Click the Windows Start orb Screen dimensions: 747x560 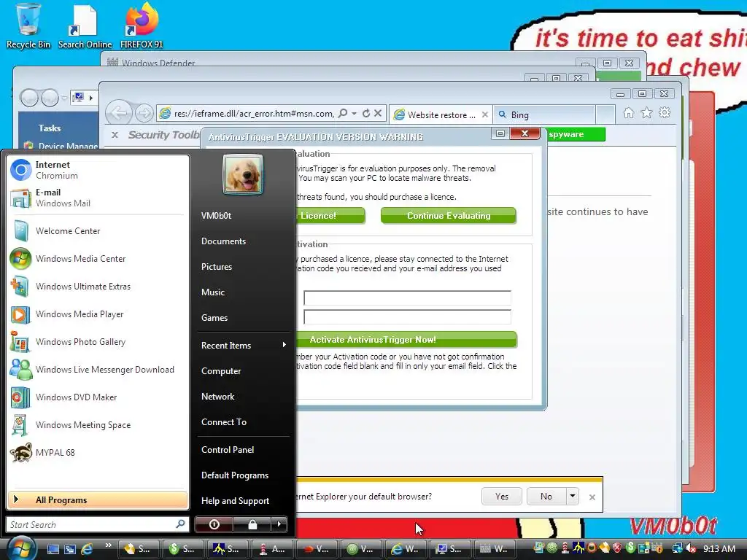pyautogui.click(x=20, y=548)
